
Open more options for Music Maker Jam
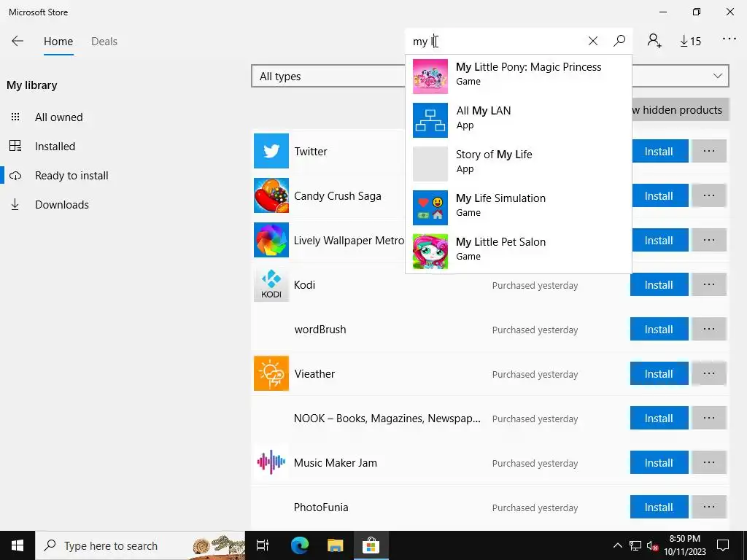(x=709, y=462)
